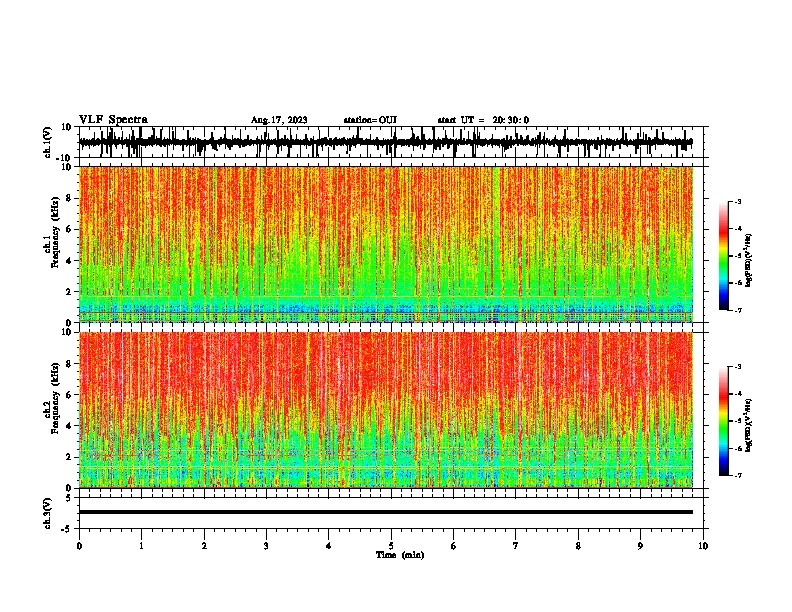Click the time axis tick label "9"
Screen dimensions: 792x612
[x=640, y=546]
